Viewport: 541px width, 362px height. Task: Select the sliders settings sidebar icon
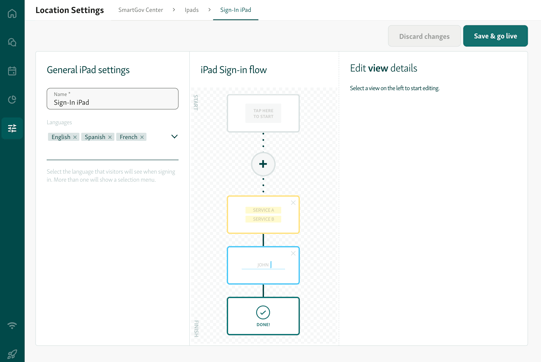point(12,128)
